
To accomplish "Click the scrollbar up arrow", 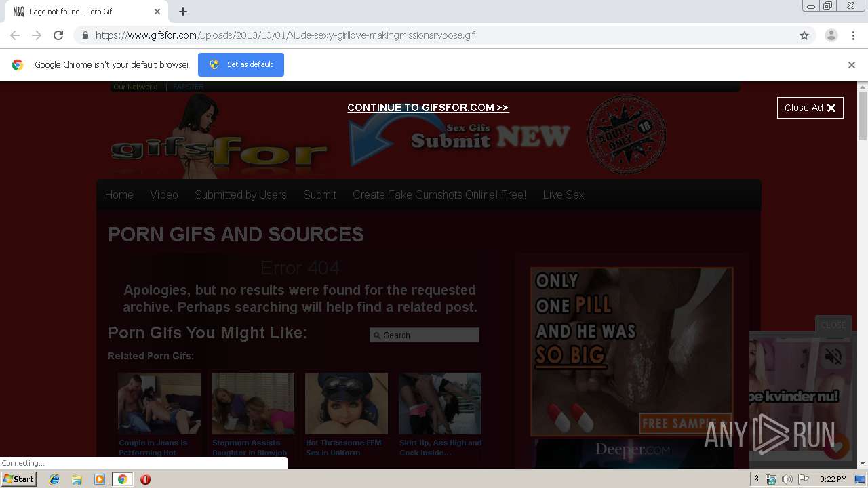I will [x=863, y=87].
